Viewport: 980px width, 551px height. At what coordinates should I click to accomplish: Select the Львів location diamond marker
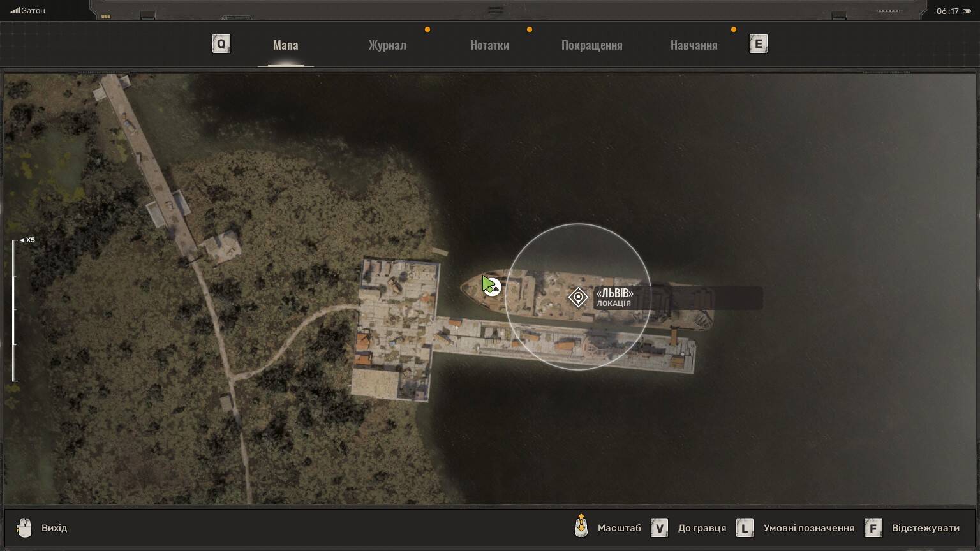point(578,297)
